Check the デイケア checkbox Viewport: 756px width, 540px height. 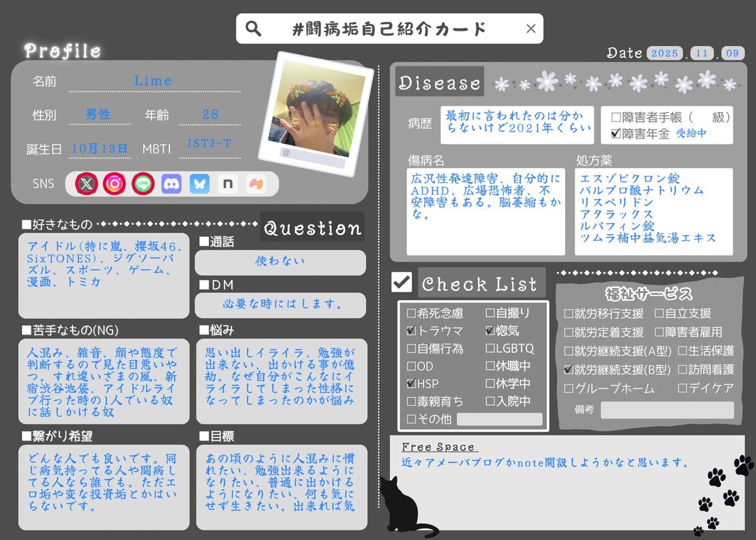click(682, 389)
